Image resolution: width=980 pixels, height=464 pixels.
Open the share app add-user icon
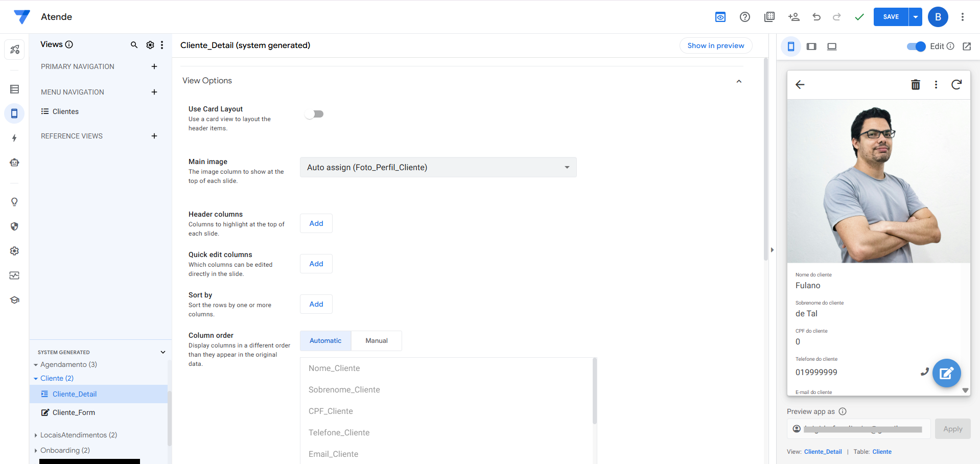click(794, 17)
